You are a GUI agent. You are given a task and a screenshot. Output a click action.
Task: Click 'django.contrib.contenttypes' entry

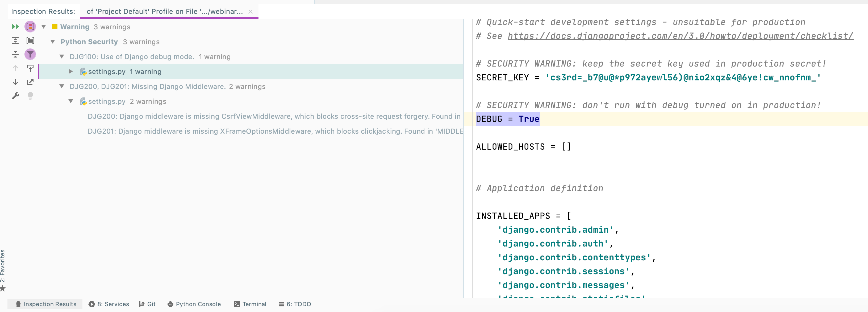[x=574, y=257]
